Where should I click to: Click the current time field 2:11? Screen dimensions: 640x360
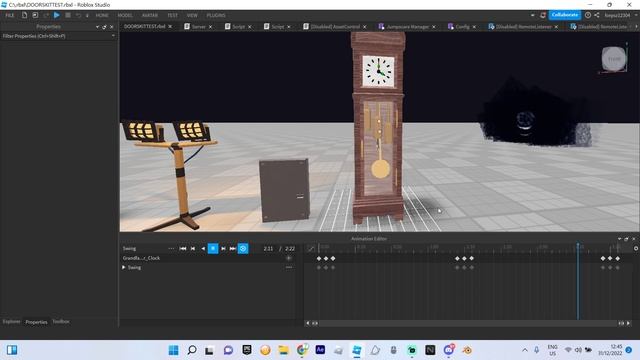(268, 249)
